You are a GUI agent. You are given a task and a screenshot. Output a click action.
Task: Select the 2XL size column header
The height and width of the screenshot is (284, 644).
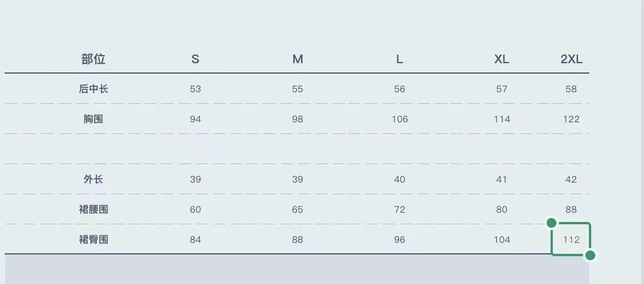[x=571, y=59]
